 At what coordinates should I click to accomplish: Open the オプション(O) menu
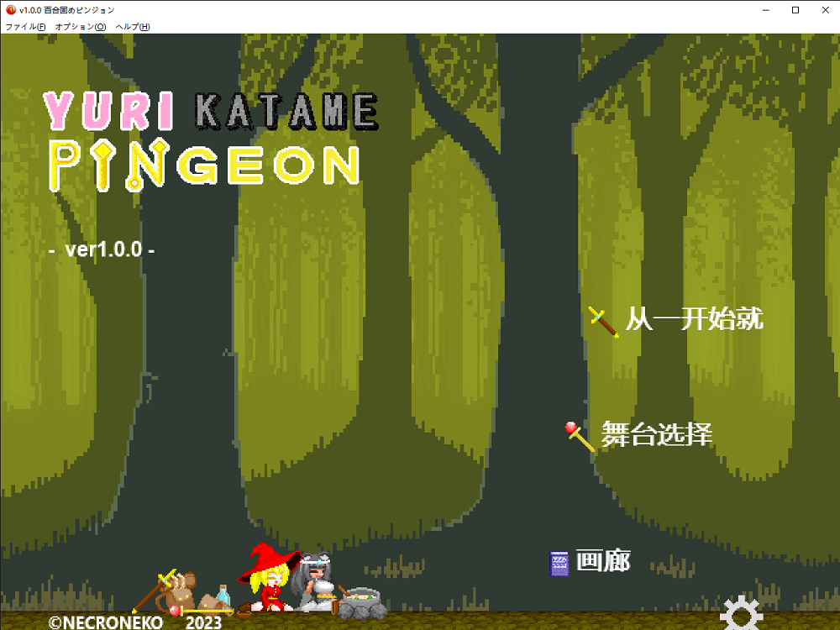[81, 26]
